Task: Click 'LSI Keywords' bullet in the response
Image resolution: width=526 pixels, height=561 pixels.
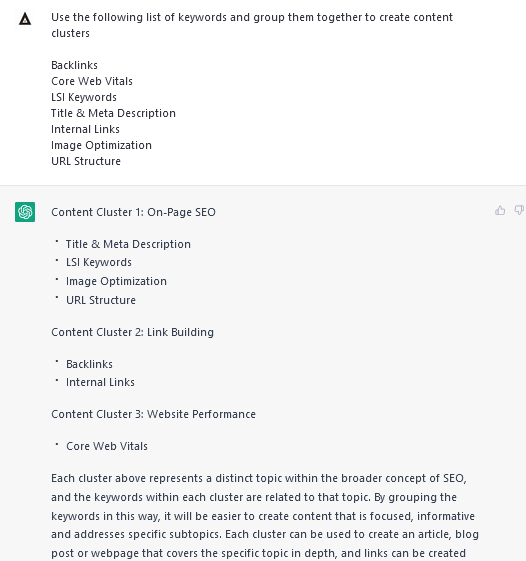Action: point(99,262)
